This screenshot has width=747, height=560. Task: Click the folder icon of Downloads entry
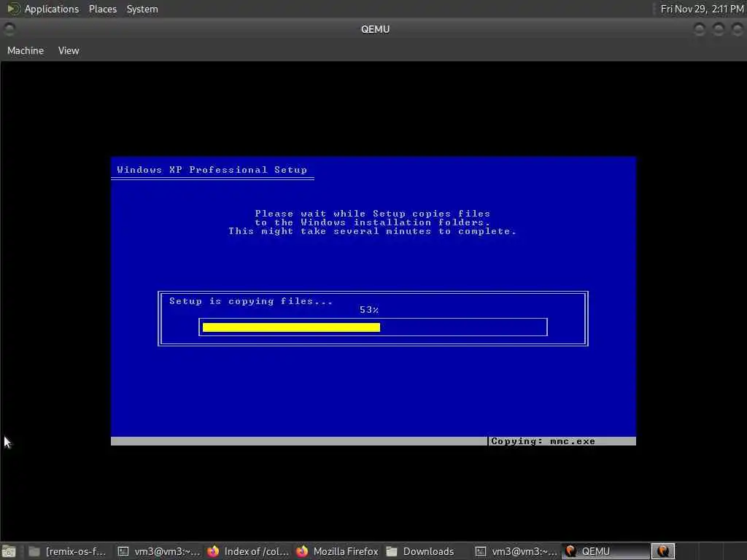(x=392, y=551)
